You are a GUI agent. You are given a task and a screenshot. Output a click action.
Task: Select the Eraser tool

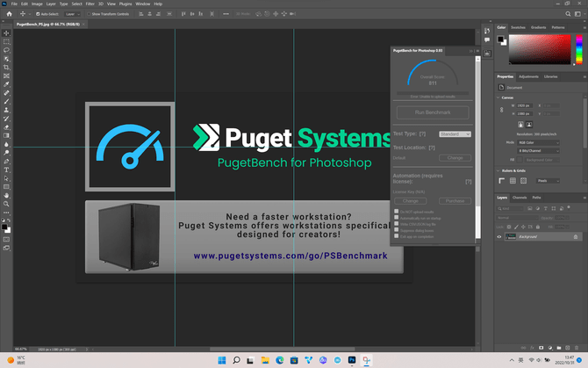(6, 127)
